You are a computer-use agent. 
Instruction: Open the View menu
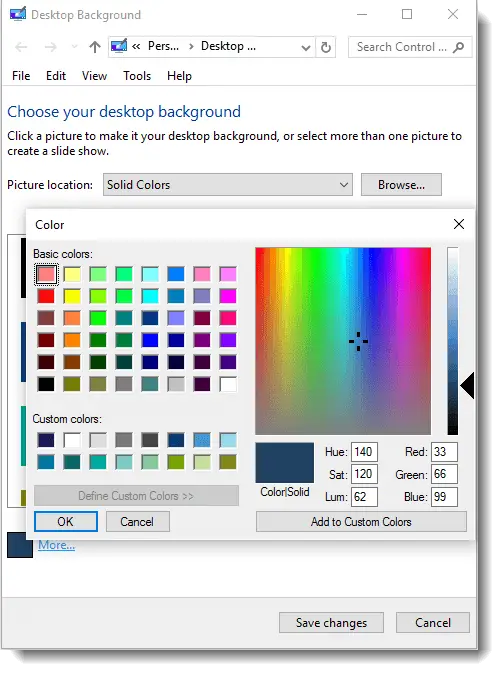coord(94,76)
